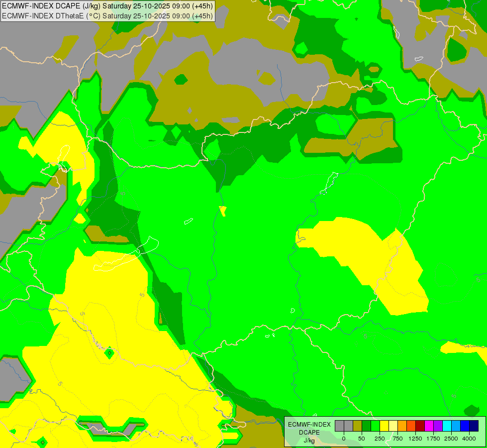Click the DThetaE title line at top
487x448 pixels.
(107, 16)
